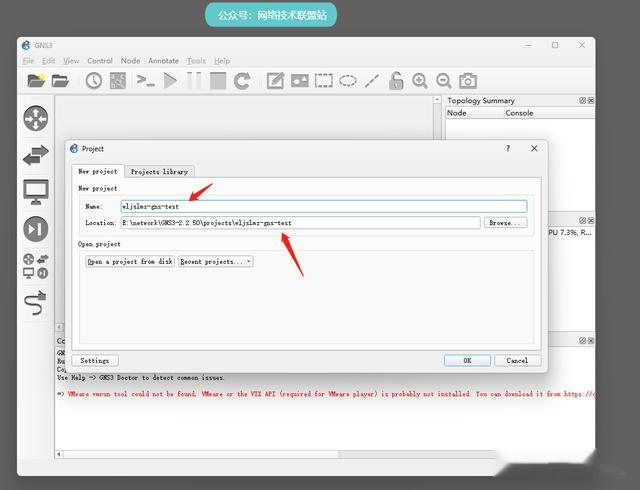Click the Zoom in magnifier icon
The image size is (640, 490).
pos(420,80)
